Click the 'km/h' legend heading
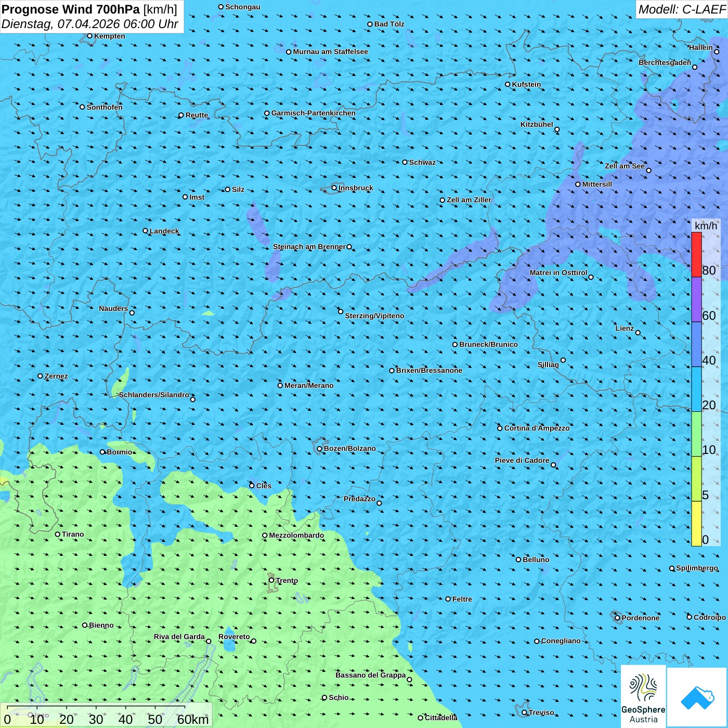 pyautogui.click(x=706, y=226)
